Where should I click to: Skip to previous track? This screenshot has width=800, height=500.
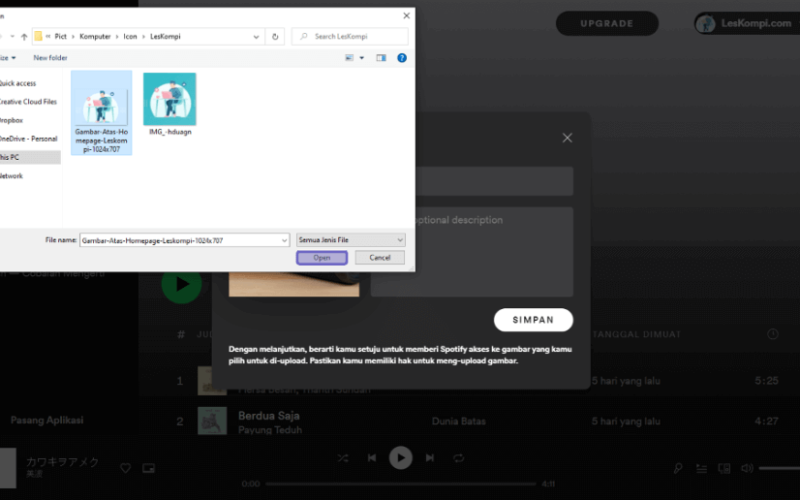click(371, 458)
